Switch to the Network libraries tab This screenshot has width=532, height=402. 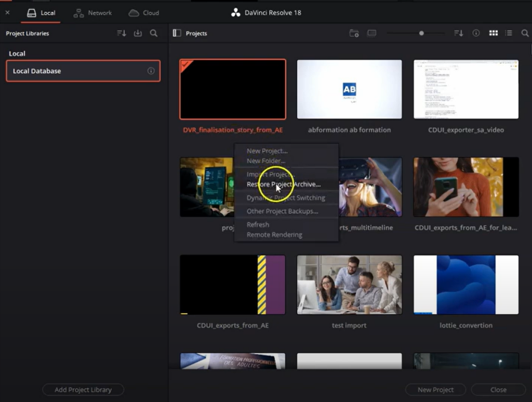coord(92,12)
